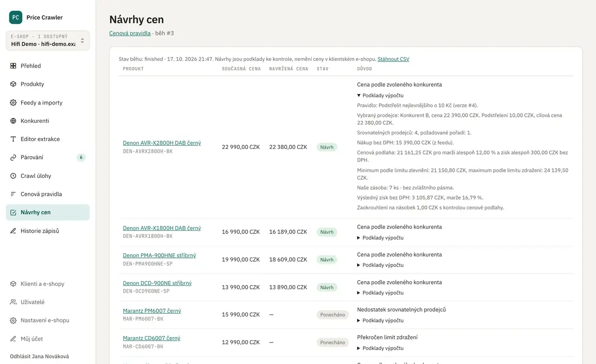This screenshot has width=596, height=364.
Task: Open Feedy a importy gear icon
Action: [13, 103]
